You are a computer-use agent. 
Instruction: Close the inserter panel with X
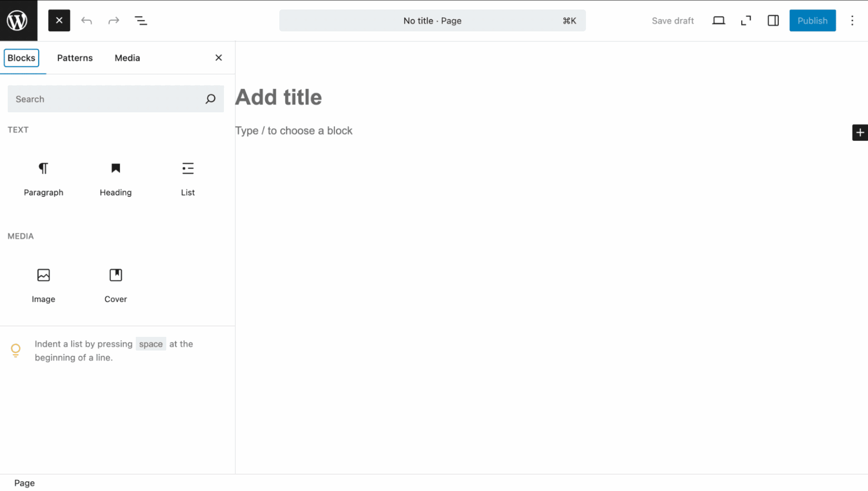click(x=218, y=58)
